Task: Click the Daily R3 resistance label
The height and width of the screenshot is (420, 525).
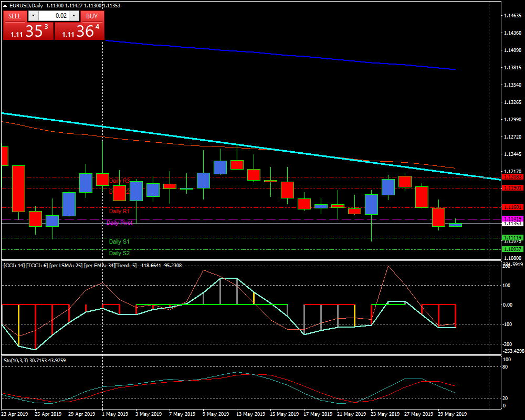Action: click(x=119, y=181)
